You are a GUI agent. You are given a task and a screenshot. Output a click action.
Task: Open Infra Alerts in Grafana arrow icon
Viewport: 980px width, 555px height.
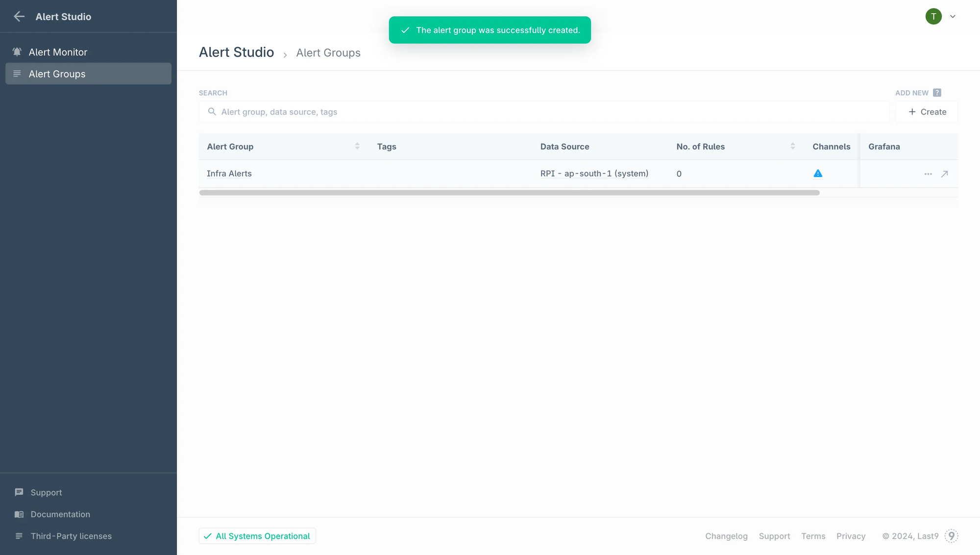pyautogui.click(x=945, y=174)
